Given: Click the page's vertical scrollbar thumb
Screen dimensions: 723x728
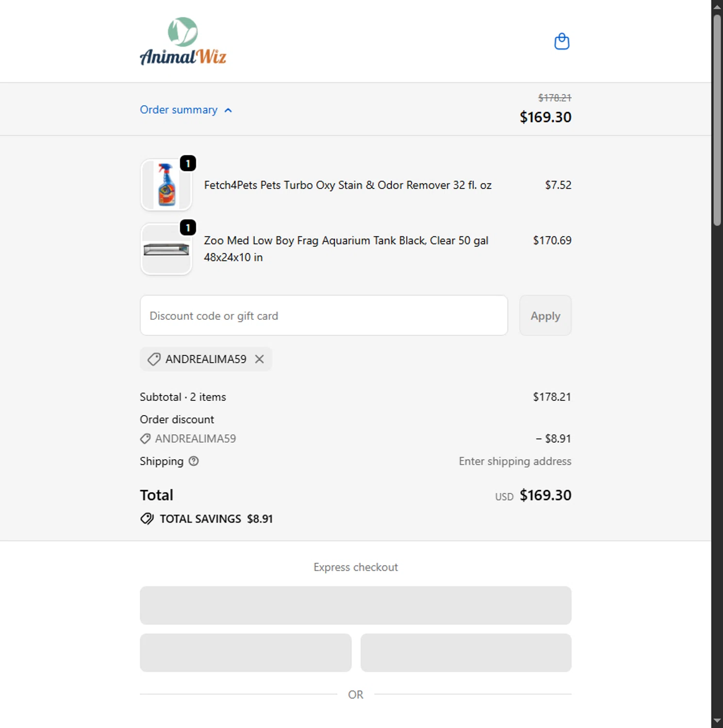Looking at the screenshot, I should coord(717,119).
